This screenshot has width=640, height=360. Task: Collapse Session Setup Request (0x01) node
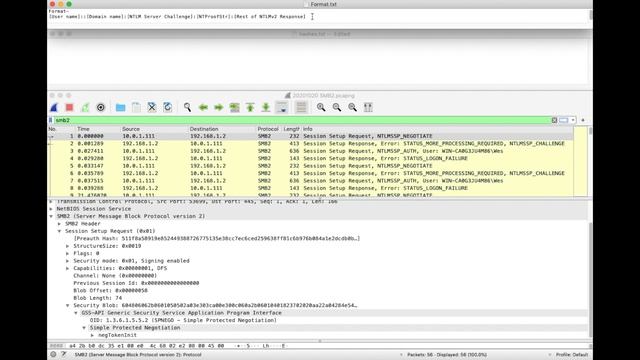59,231
